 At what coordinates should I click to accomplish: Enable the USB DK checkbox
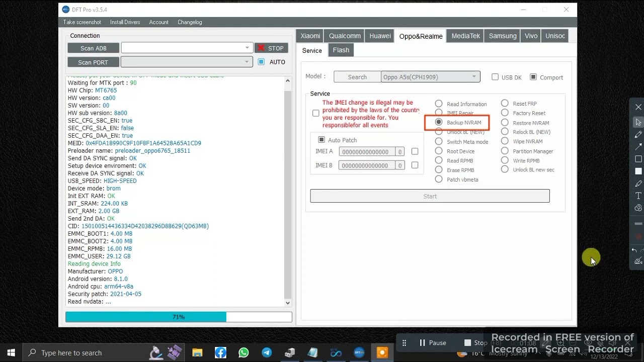[495, 77]
